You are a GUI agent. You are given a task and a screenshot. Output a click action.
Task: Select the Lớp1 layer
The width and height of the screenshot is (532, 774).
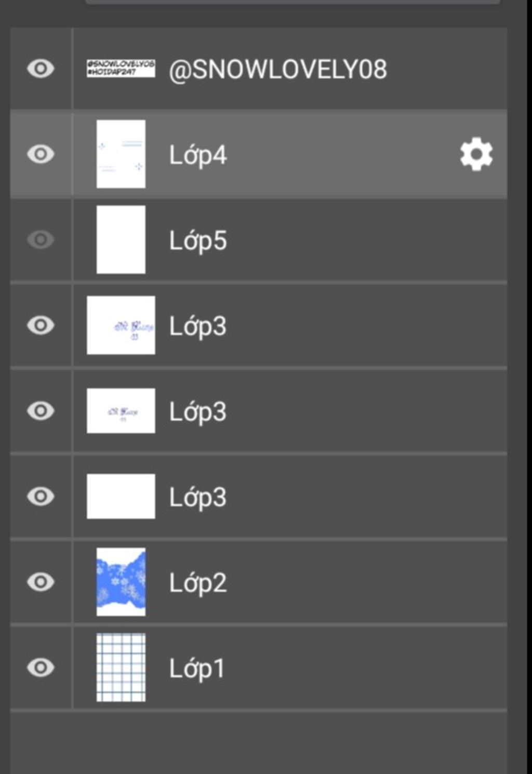pyautogui.click(x=290, y=668)
